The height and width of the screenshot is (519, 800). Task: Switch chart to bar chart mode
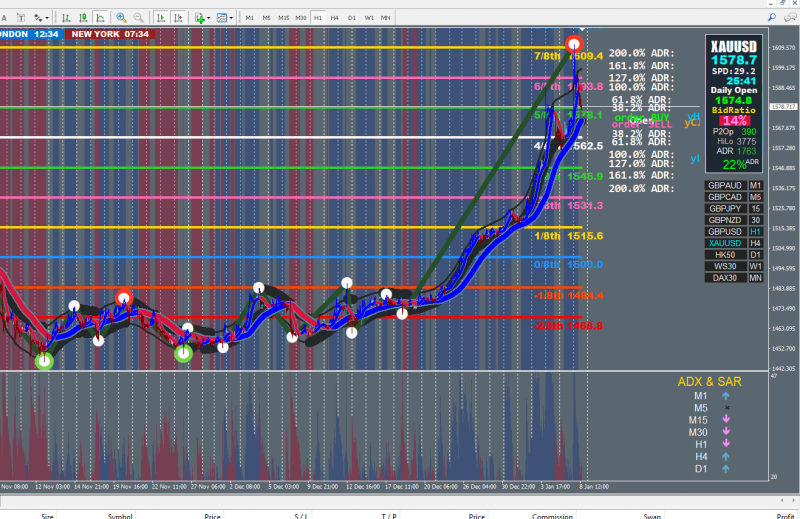pos(66,18)
